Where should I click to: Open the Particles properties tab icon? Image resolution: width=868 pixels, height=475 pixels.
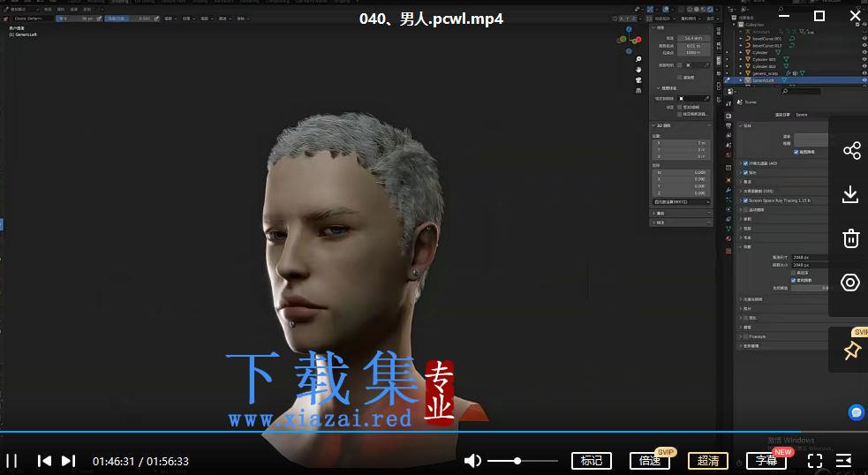tap(728, 200)
